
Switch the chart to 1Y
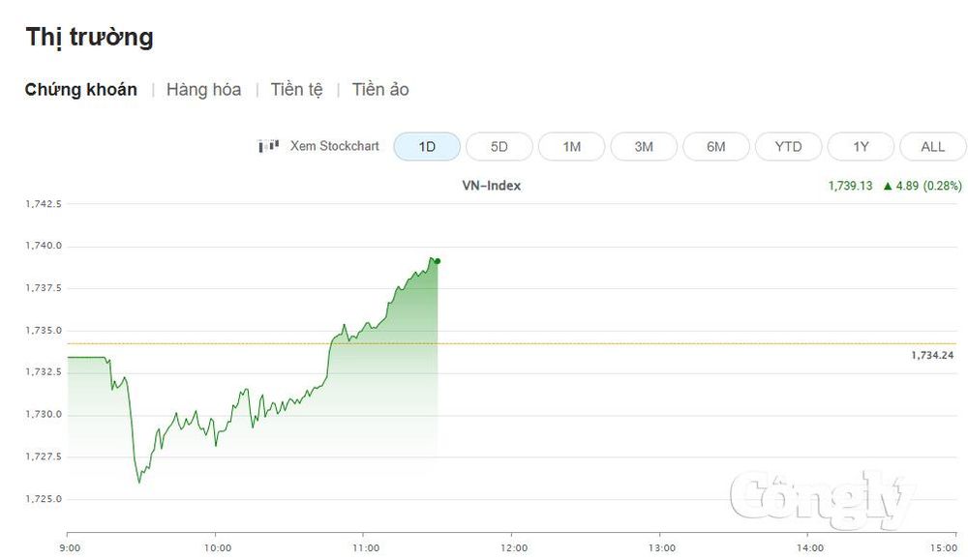[861, 147]
